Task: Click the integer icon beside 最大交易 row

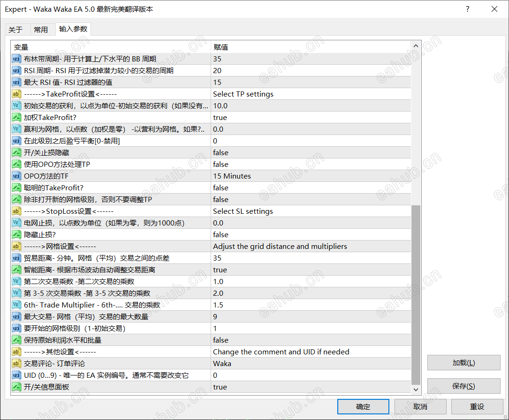Action: [16, 316]
